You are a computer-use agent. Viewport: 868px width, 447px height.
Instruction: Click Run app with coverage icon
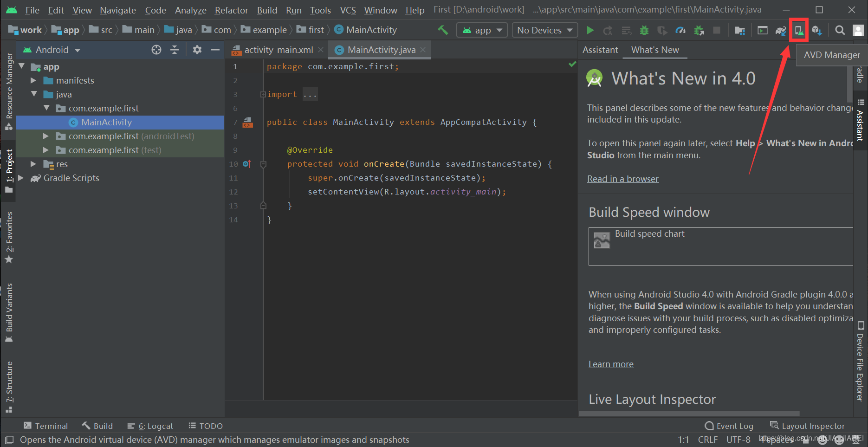click(x=662, y=30)
